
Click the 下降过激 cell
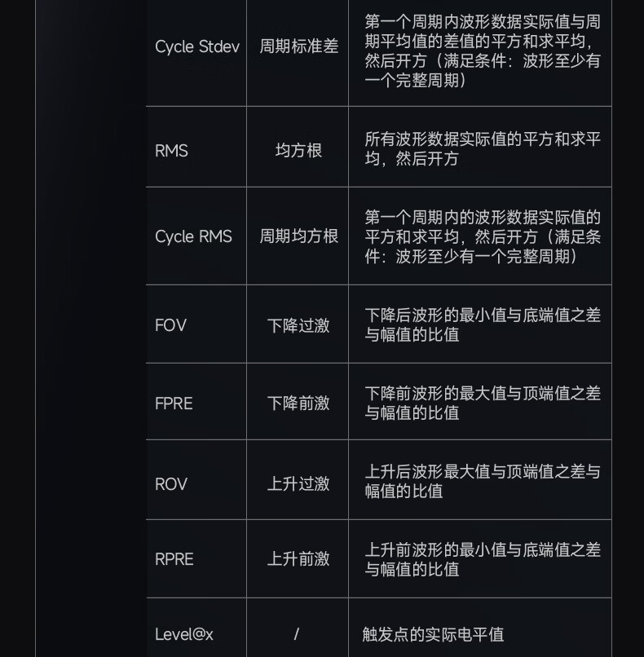point(298,325)
